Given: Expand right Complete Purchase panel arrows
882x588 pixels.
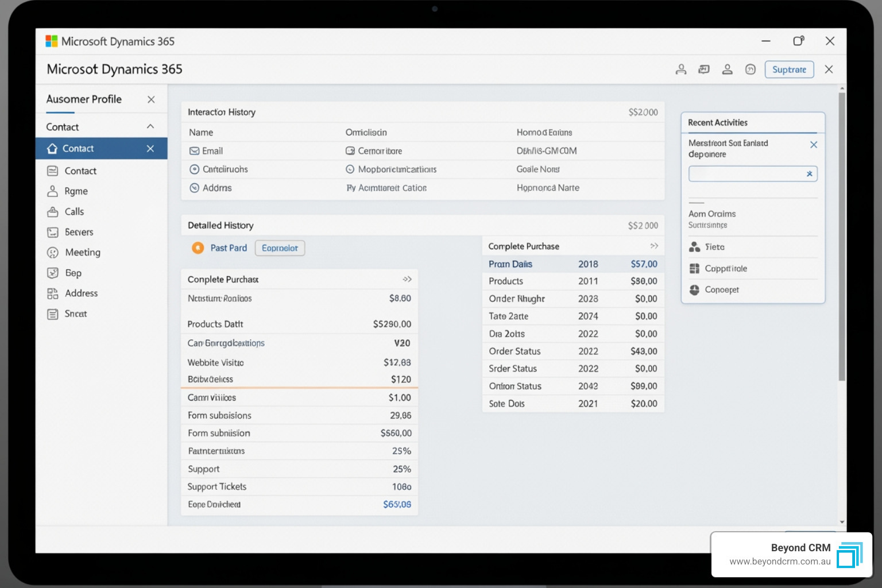Looking at the screenshot, I should tap(654, 246).
